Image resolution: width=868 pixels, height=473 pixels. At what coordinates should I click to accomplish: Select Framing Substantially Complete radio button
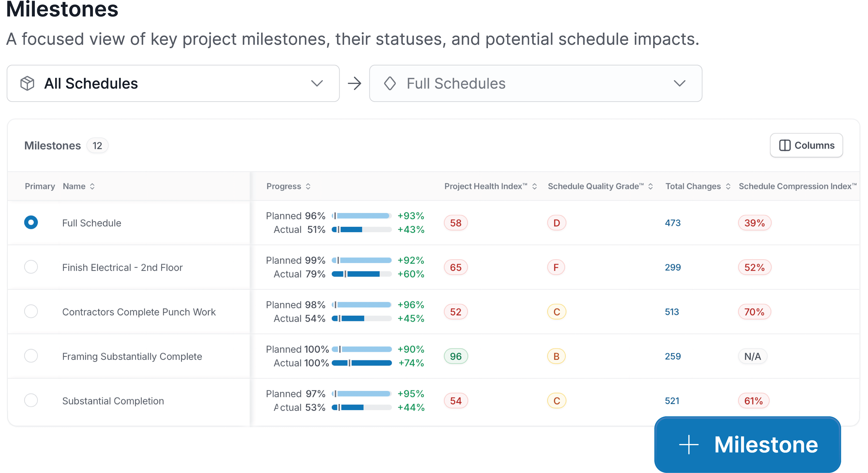coord(31,356)
